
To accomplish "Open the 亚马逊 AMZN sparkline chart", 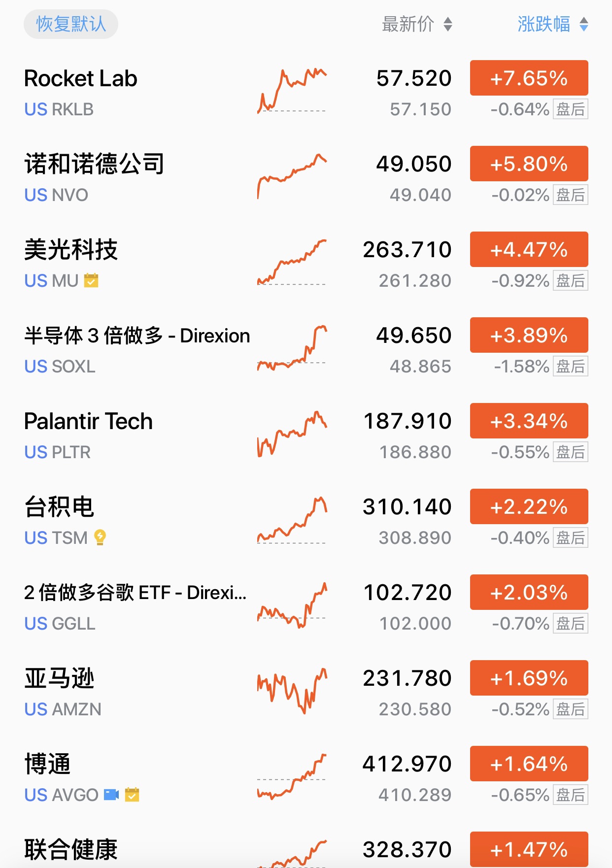I will (x=292, y=691).
